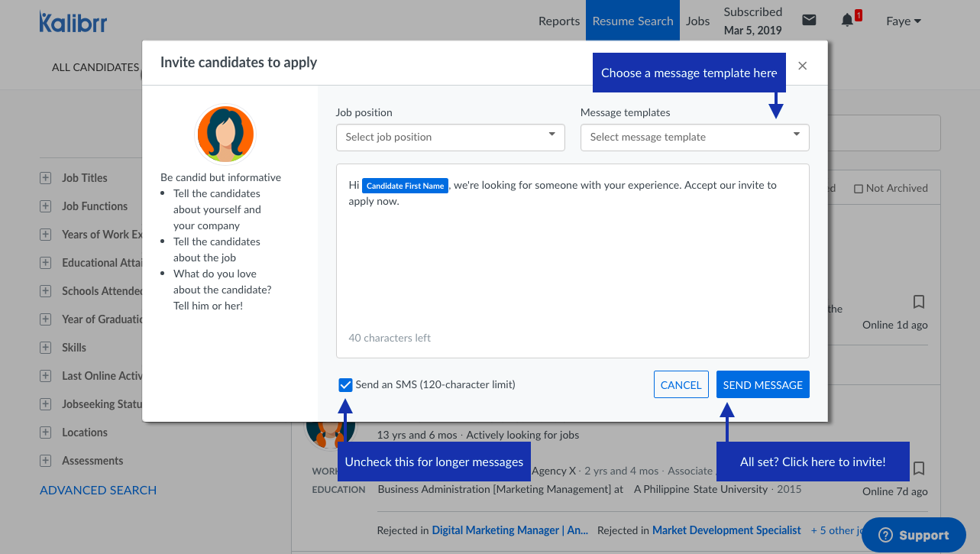Click the Kalibrr logo
Image resolution: width=980 pixels, height=554 pixels.
[73, 21]
